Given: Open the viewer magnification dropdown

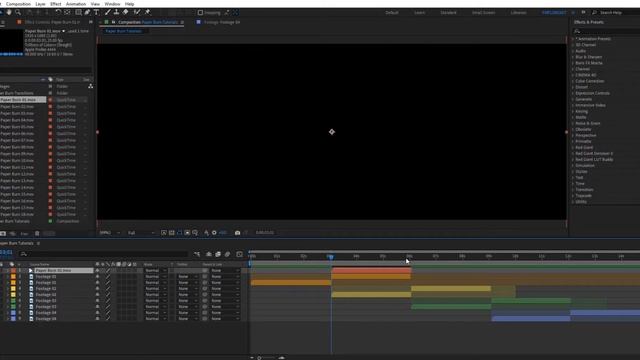Looking at the screenshot, I should pyautogui.click(x=110, y=233).
